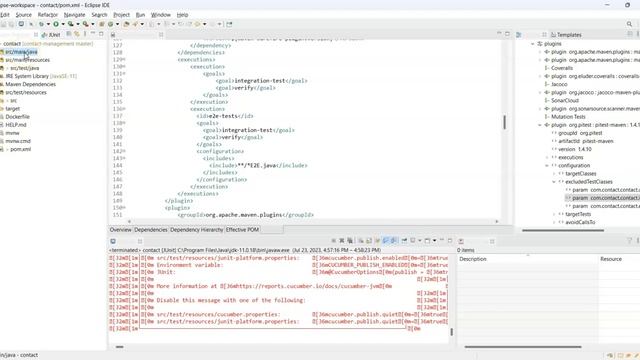Click the Outline view icon beside Templates
The width and height of the screenshot is (640, 360).
pos(519,35)
